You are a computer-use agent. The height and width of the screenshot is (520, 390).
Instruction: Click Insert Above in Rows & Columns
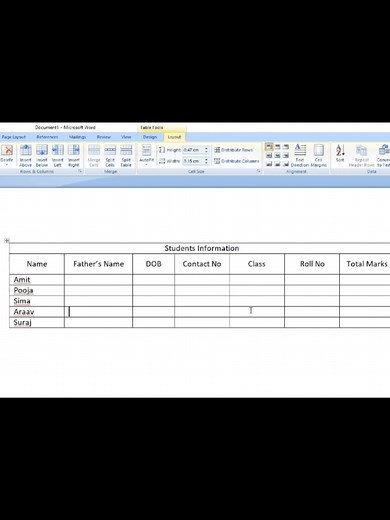[25, 156]
